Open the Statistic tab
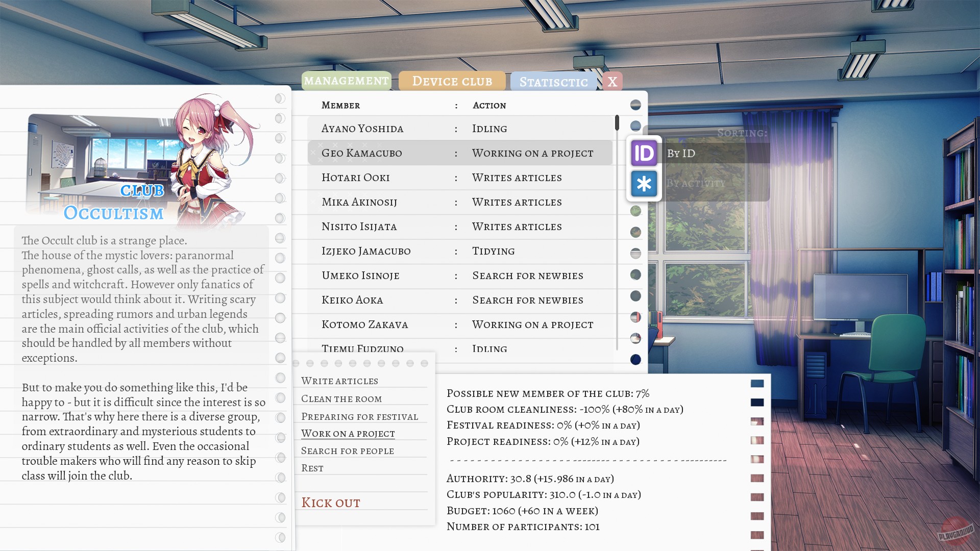Image resolution: width=980 pixels, height=551 pixels. 553,82
